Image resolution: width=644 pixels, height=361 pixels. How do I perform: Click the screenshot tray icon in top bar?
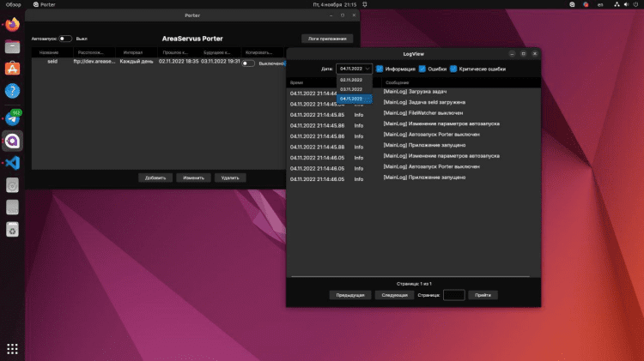coord(572,4)
